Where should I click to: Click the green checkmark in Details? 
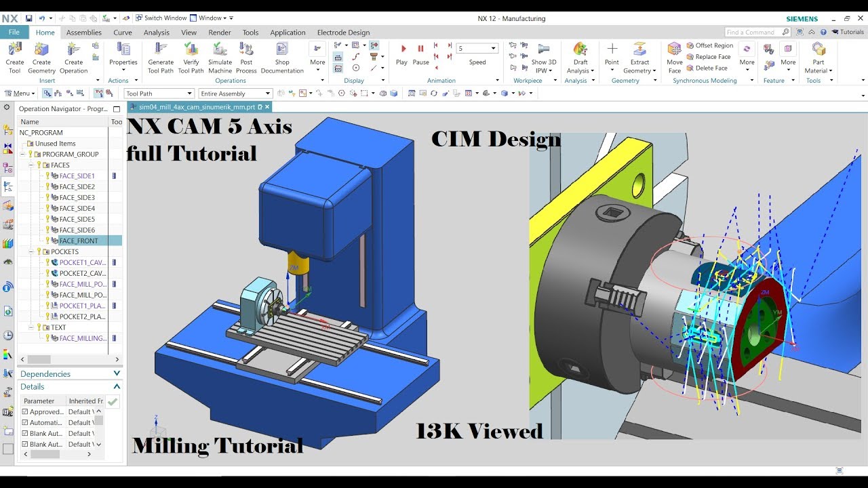[113, 402]
